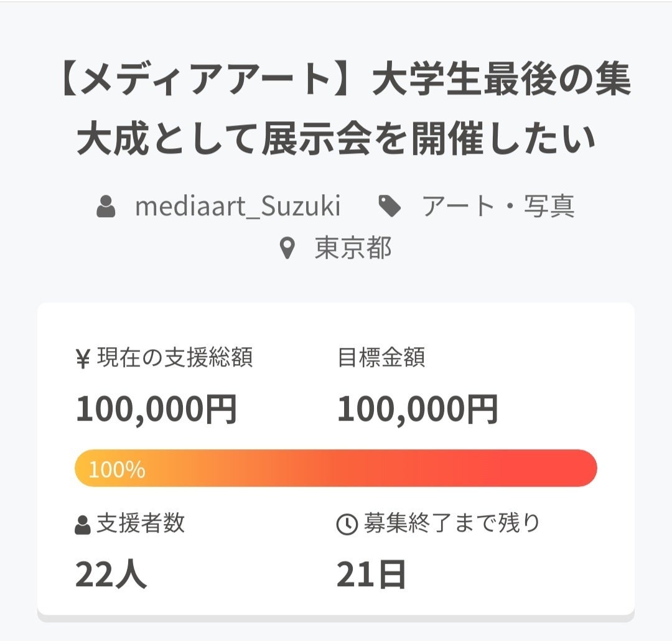Click the 募集終了まで残り label text

452,524
